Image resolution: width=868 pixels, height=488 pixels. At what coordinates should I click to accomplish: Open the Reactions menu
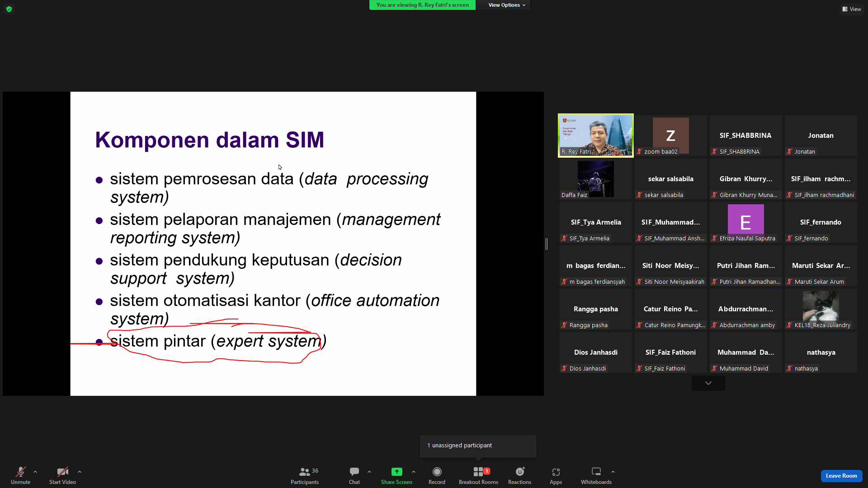click(x=520, y=475)
